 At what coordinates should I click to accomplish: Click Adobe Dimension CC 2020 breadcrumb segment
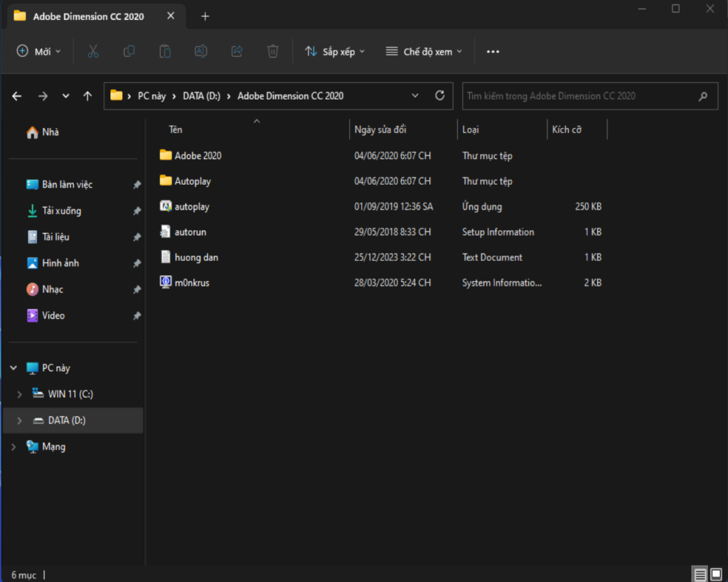click(x=291, y=96)
